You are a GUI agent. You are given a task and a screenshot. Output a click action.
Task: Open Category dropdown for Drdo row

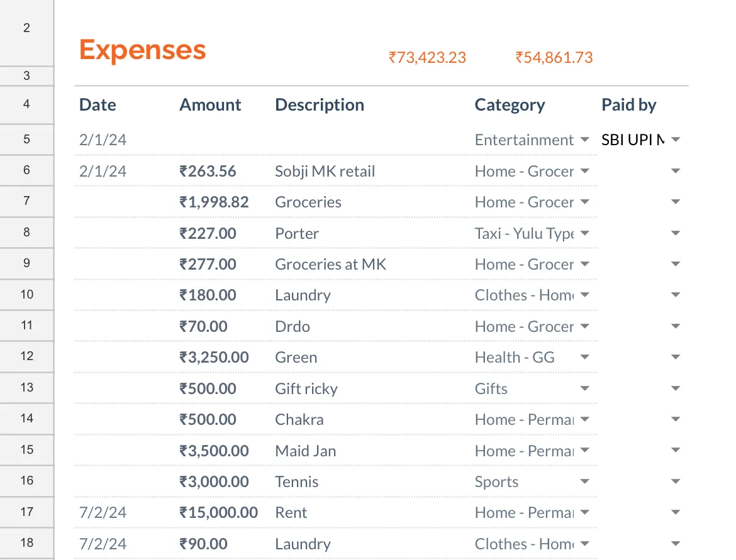pyautogui.click(x=584, y=326)
